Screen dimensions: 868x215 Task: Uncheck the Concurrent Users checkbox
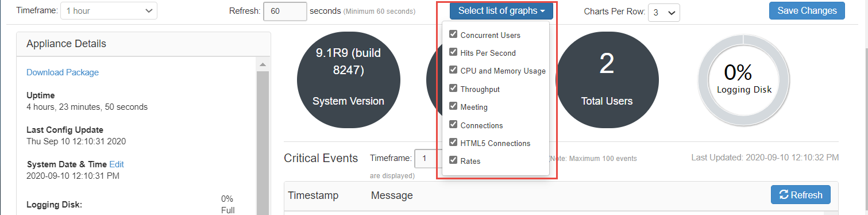pos(453,34)
